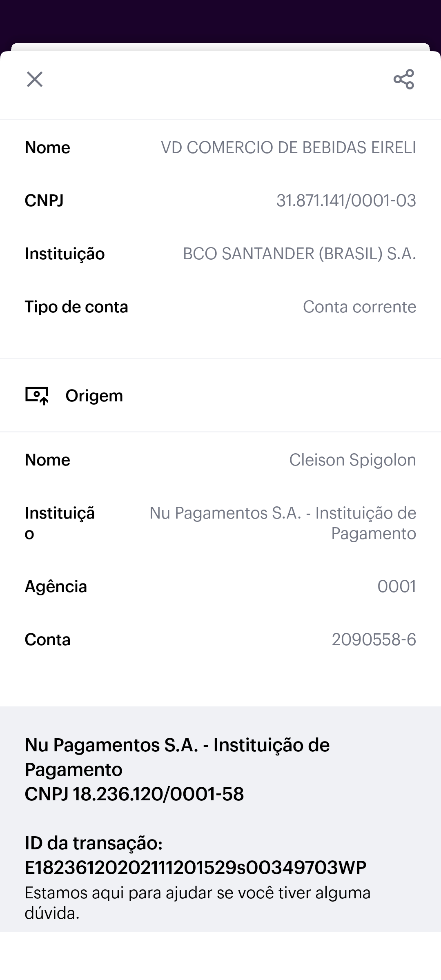Select the CNPJ number 31.871.141/0001-03
The height and width of the screenshot is (980, 441).
[346, 200]
